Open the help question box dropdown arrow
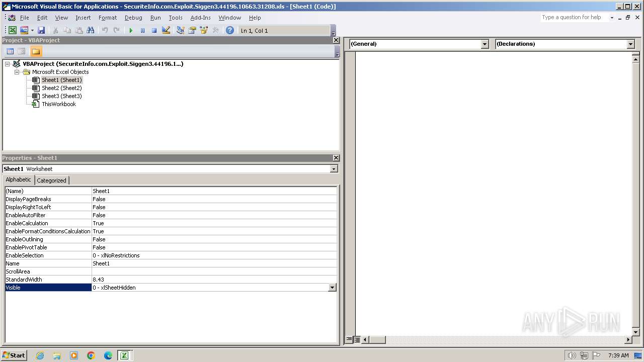The image size is (644, 362). pyautogui.click(x=612, y=18)
